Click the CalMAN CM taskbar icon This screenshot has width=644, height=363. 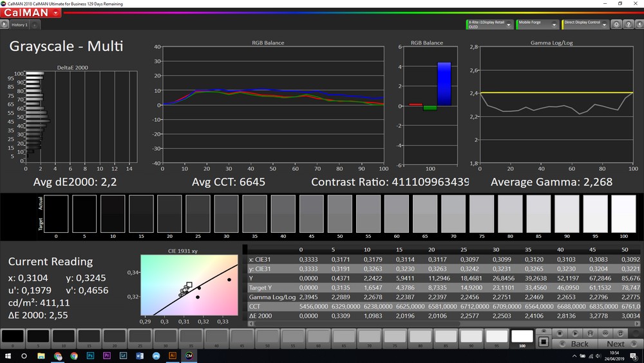(x=189, y=356)
